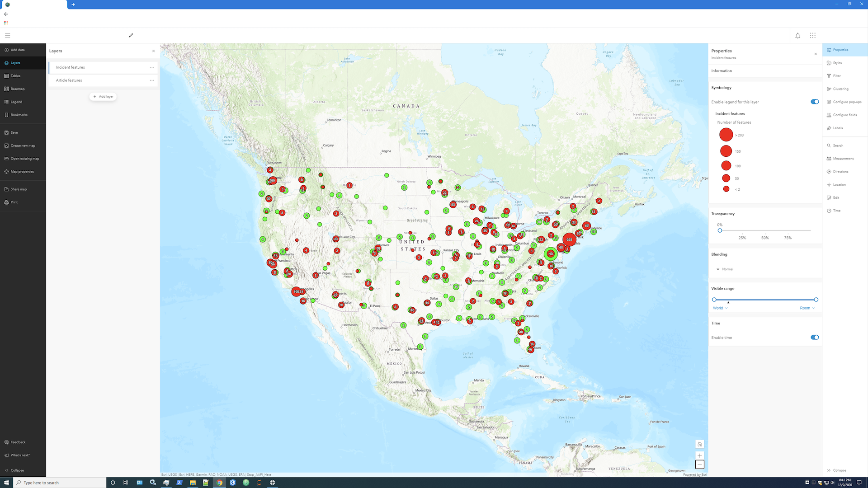Zoom in using the map plus control
The image size is (868, 488).
point(699,455)
